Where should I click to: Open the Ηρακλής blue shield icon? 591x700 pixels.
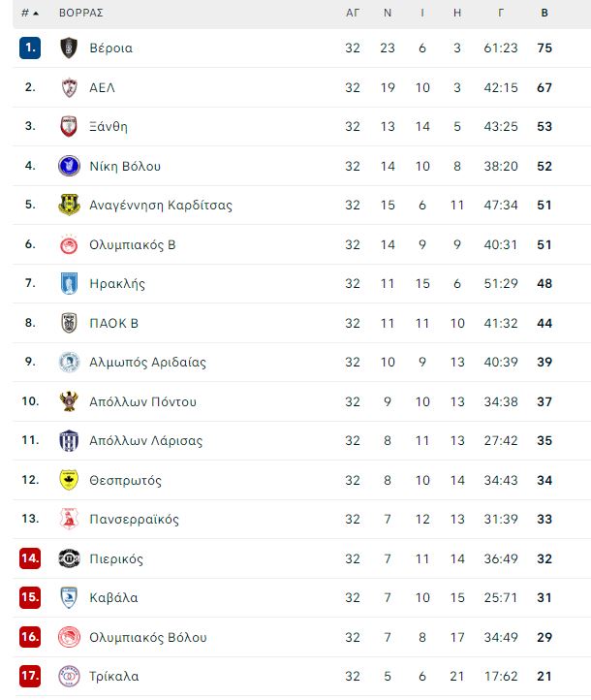coord(69,283)
